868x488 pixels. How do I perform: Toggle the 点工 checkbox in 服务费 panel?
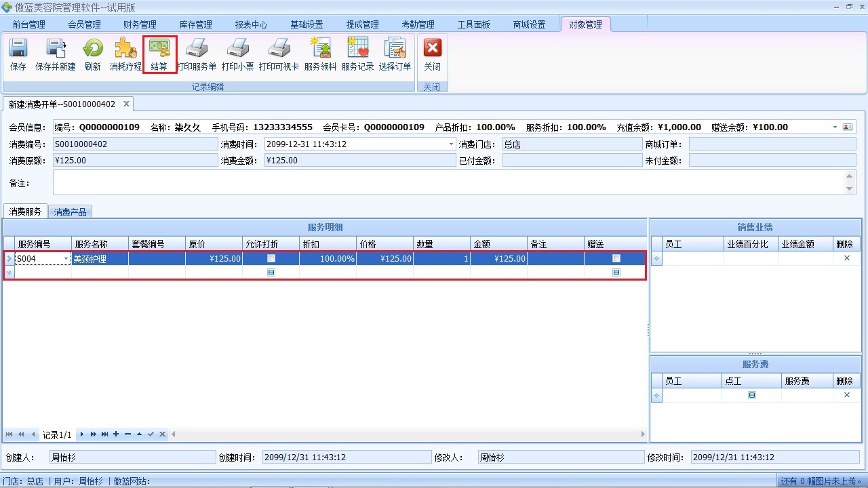click(x=751, y=394)
